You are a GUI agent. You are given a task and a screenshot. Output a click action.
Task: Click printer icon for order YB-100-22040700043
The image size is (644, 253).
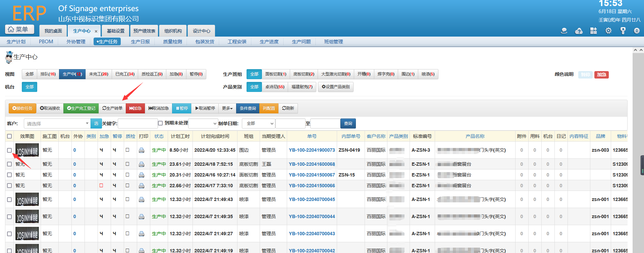(x=142, y=234)
